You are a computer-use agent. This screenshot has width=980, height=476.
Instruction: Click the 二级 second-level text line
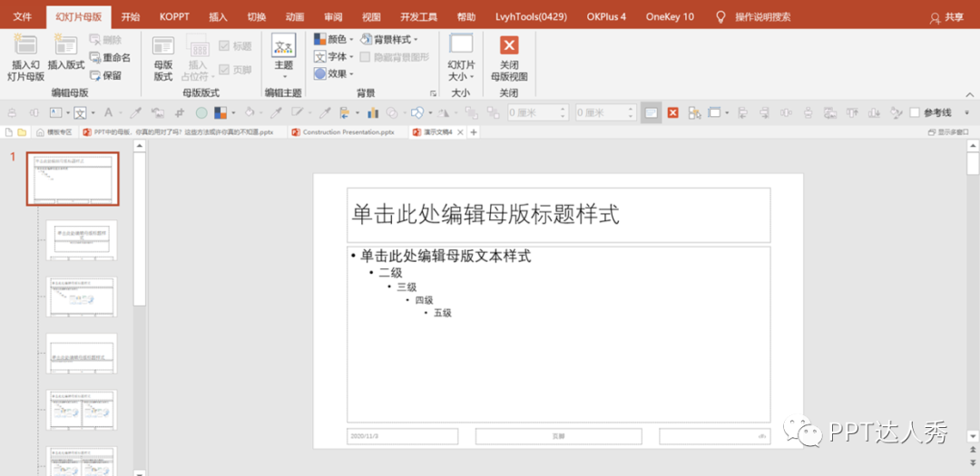coord(390,272)
